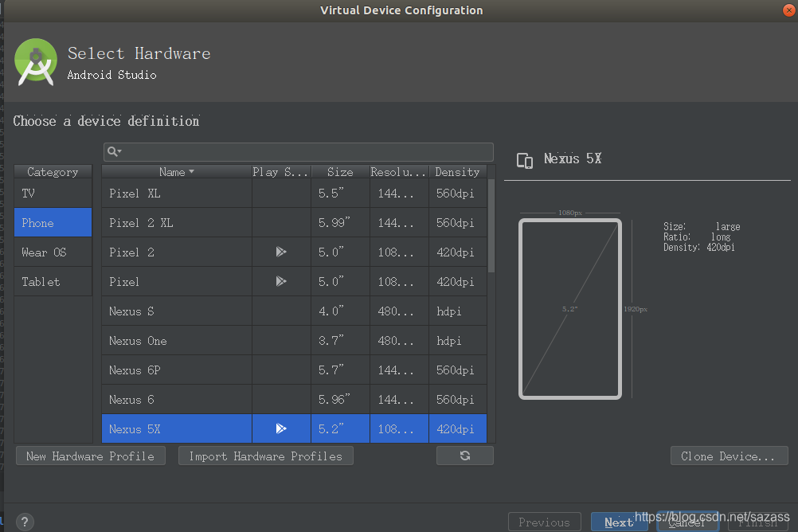The width and height of the screenshot is (798, 532).
Task: Click the hdpi density of Nexus S
Action: 457,311
